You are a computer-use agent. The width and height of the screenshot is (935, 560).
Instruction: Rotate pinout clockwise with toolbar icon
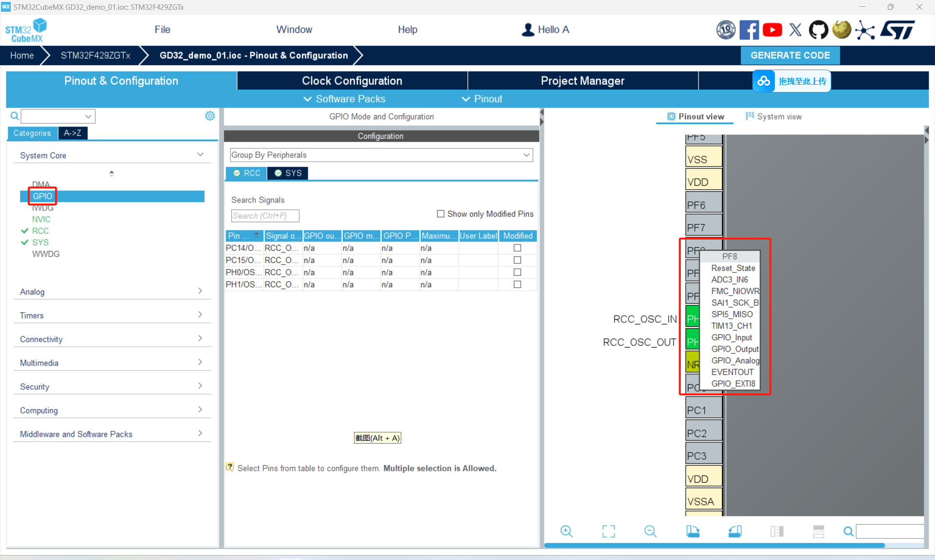[x=692, y=531]
